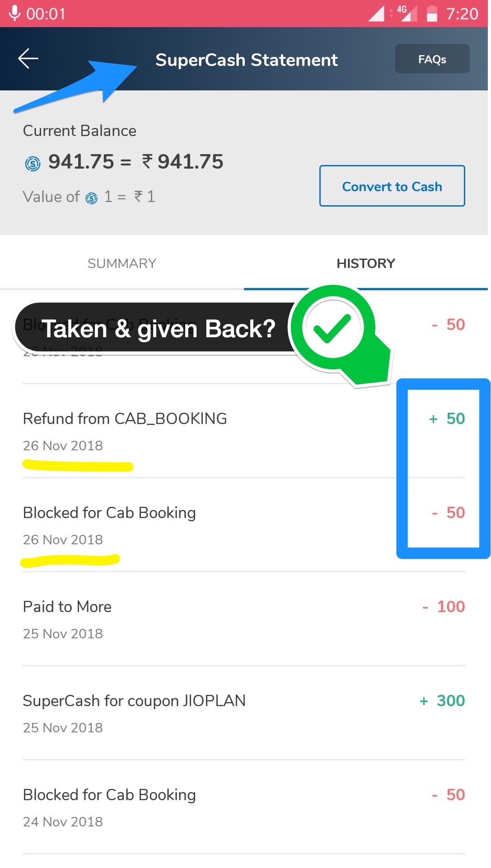
Task: Tap the SuperCash Statement title
Action: click(246, 60)
